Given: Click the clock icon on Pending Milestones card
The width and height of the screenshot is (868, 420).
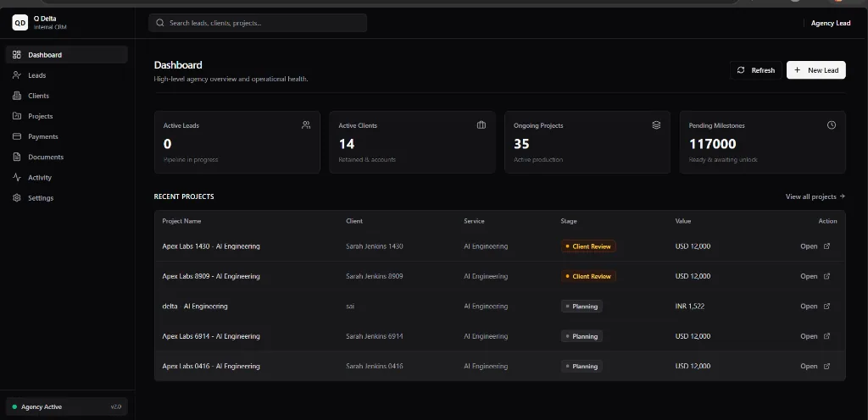Looking at the screenshot, I should tap(832, 124).
